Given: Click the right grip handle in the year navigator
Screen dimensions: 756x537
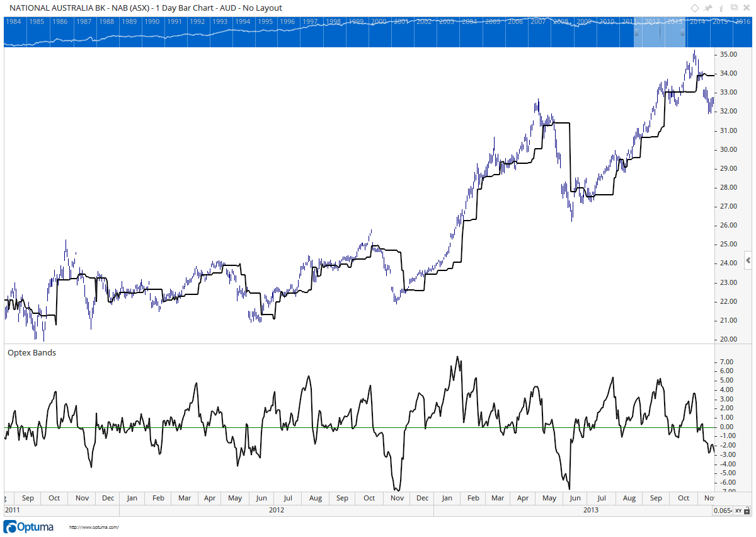Looking at the screenshot, I should click(682, 32).
